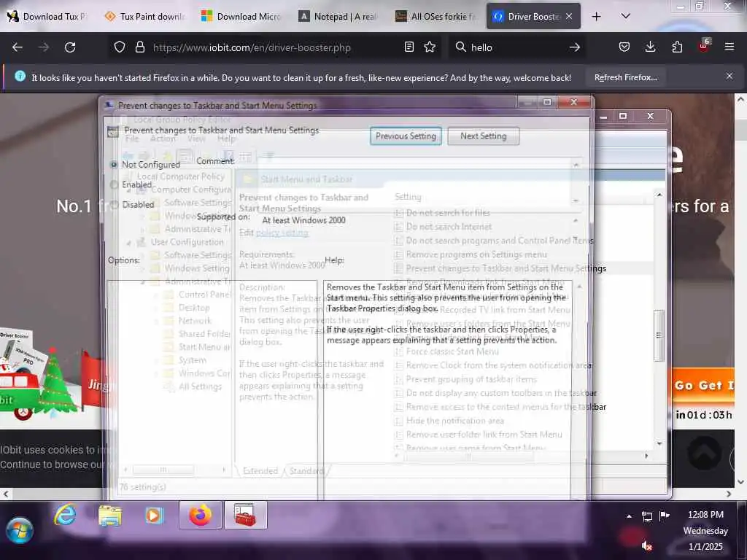Click the policy editor vertical scrollbar thumb
Viewport: 747px width, 560px height.
point(659,335)
